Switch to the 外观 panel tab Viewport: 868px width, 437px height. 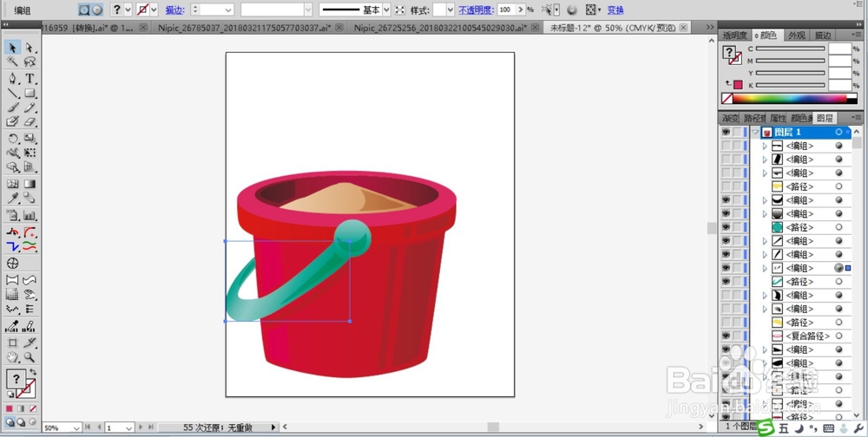pyautogui.click(x=797, y=35)
